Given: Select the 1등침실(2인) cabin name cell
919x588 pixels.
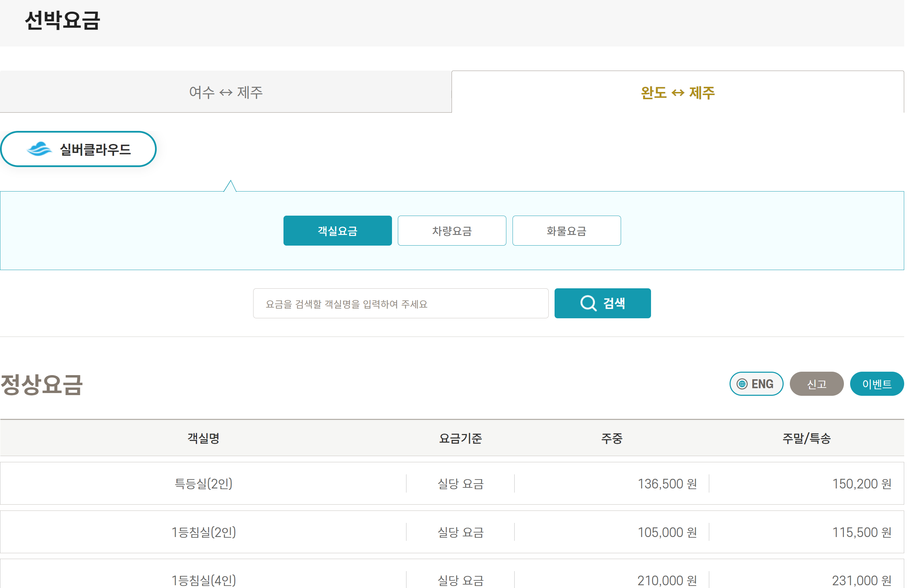Looking at the screenshot, I should (204, 532).
